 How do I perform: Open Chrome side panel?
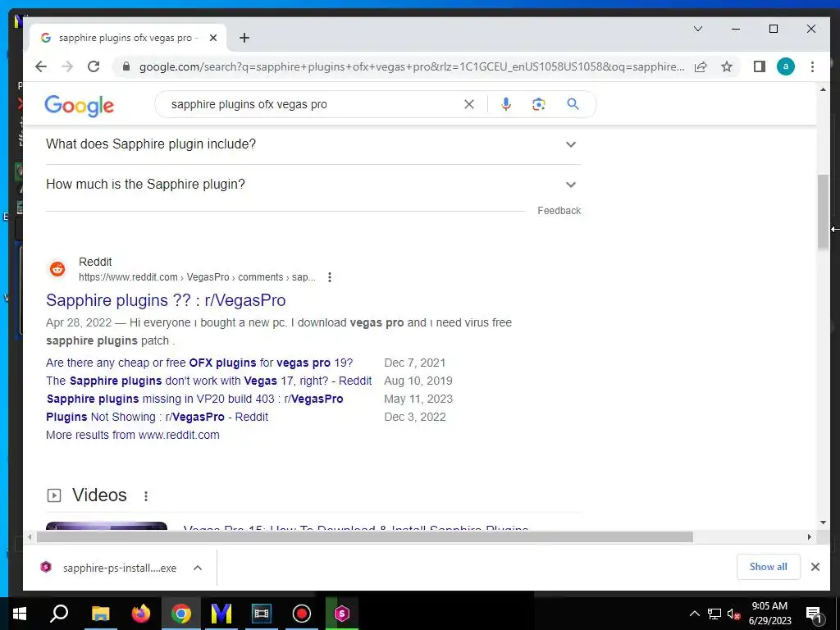759,66
